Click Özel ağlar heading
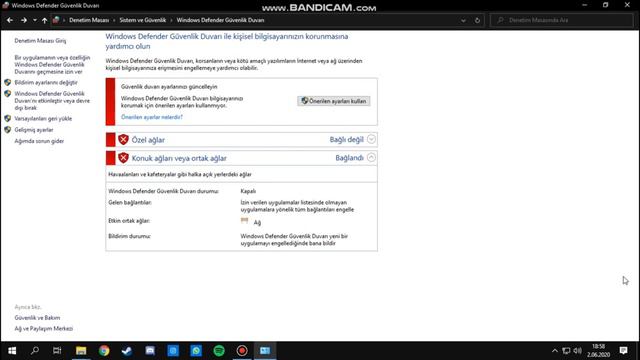The height and width of the screenshot is (360, 640). point(148,140)
